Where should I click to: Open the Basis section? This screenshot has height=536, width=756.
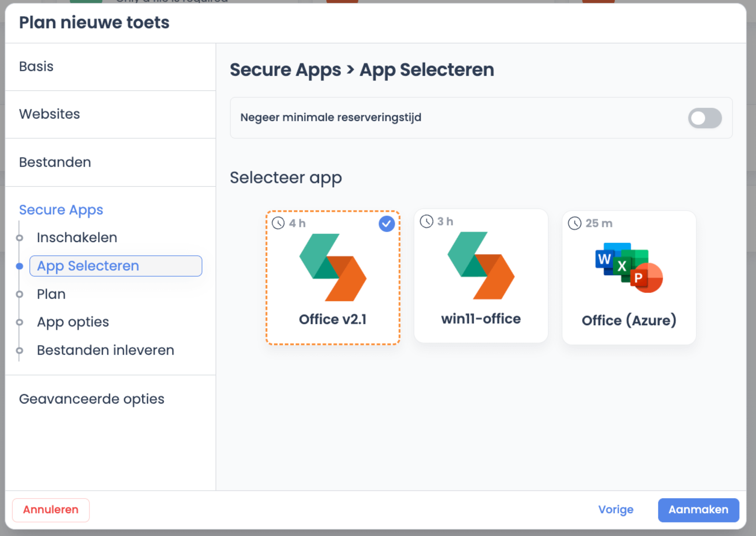pyautogui.click(x=36, y=66)
